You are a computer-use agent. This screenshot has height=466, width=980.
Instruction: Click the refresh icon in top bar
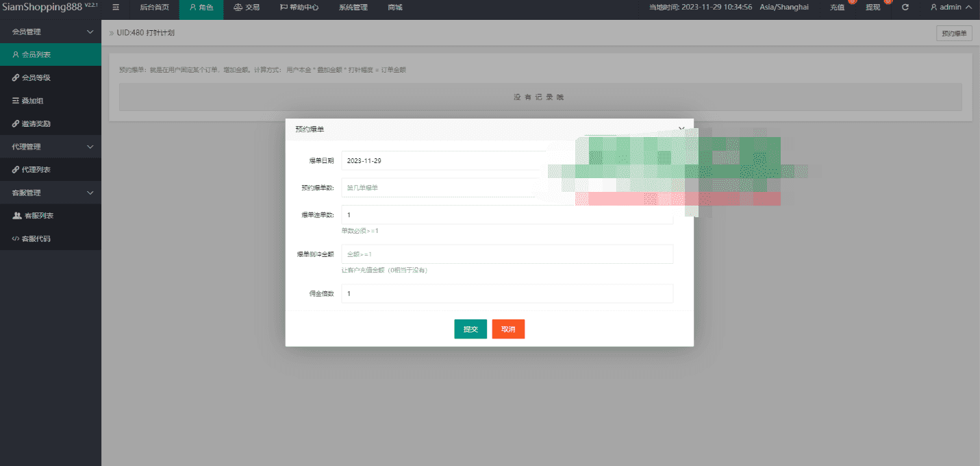coord(905,8)
